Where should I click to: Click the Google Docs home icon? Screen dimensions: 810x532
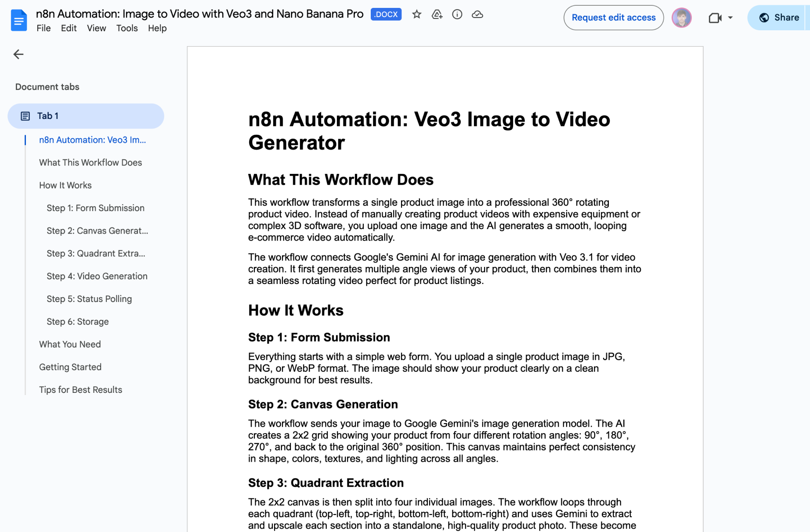point(18,20)
